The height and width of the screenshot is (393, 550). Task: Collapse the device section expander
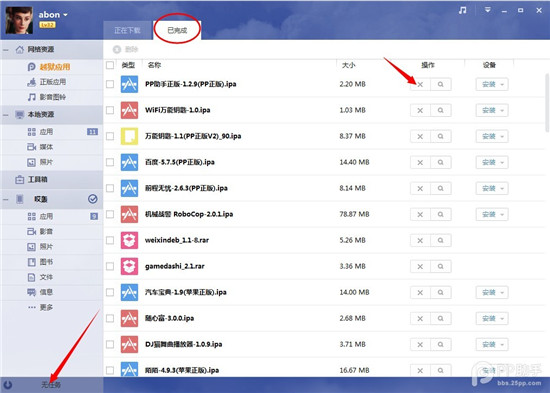tap(6, 199)
